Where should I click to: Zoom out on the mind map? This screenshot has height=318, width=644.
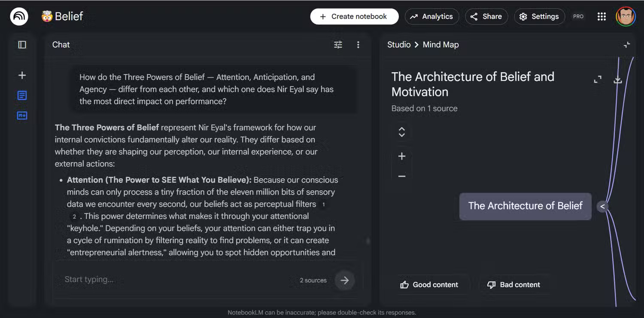[402, 176]
